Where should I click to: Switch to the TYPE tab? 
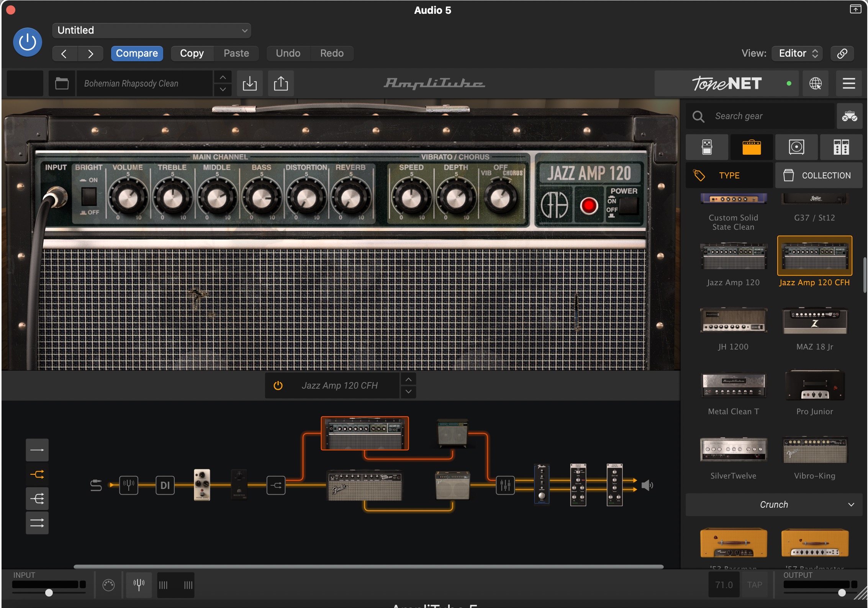coord(729,175)
